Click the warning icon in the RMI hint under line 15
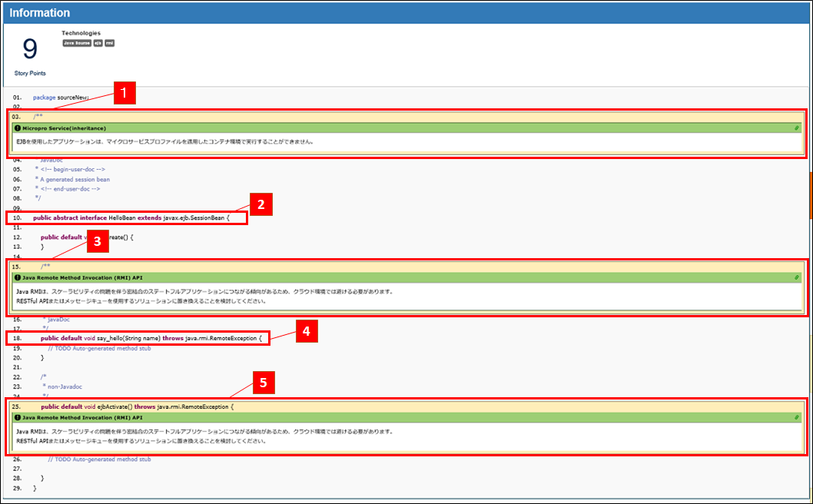Viewport: 813px width, 504px height. coord(18,277)
